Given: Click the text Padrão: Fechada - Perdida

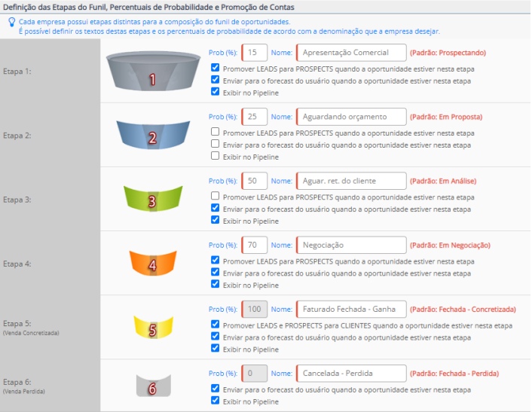Looking at the screenshot, I should 454,374.
